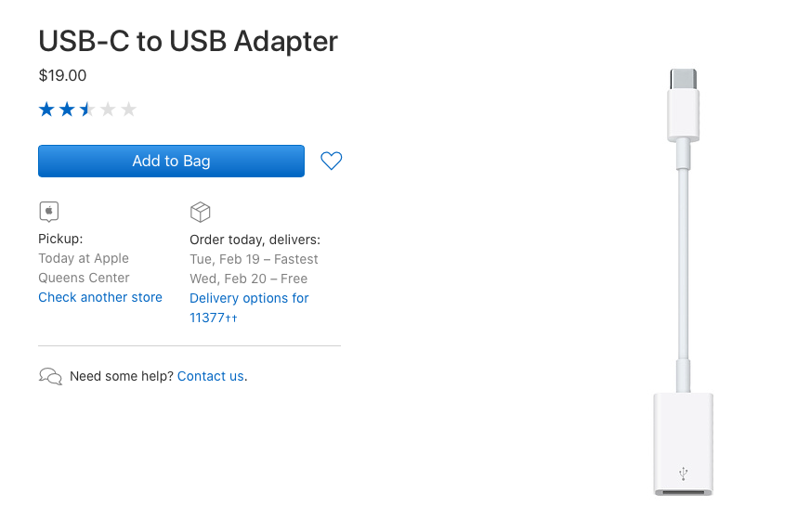Click the USB-C to USB Adapter title

(x=188, y=41)
